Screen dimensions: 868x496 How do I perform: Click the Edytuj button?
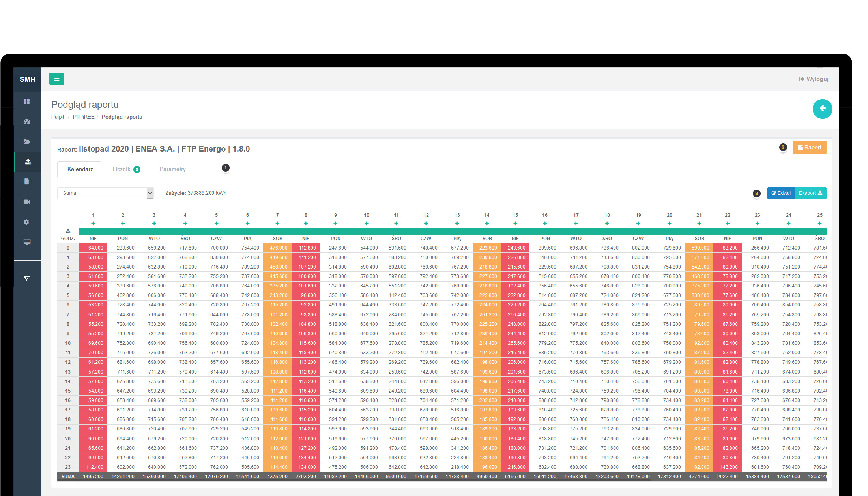[781, 193]
